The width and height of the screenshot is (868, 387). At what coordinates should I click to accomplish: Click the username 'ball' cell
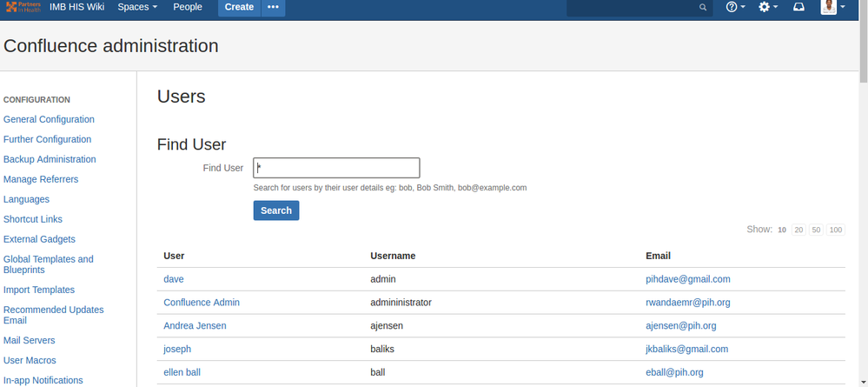[x=378, y=372]
